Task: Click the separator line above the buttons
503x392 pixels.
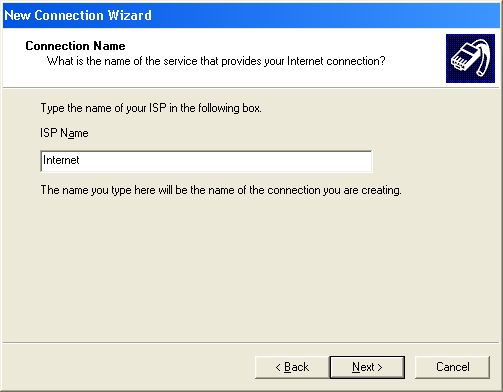Action: [x=251, y=342]
